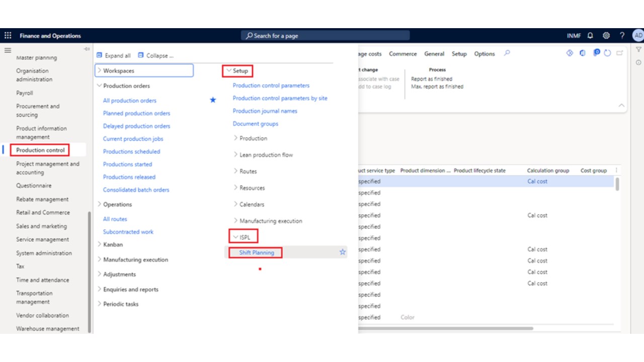Expand Manufacturing execution group in left column
Image resolution: width=644 pixels, height=362 pixels.
coord(99,259)
